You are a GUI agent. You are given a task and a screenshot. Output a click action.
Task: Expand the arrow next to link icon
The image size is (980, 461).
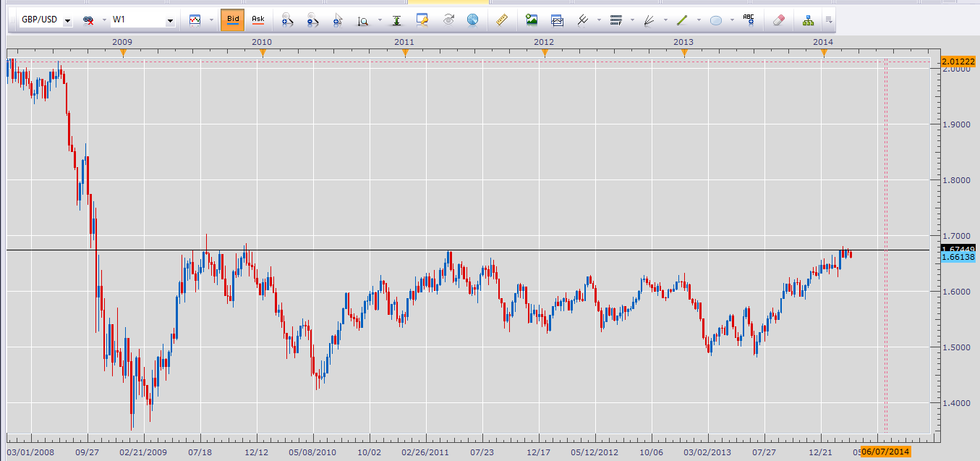(103, 21)
